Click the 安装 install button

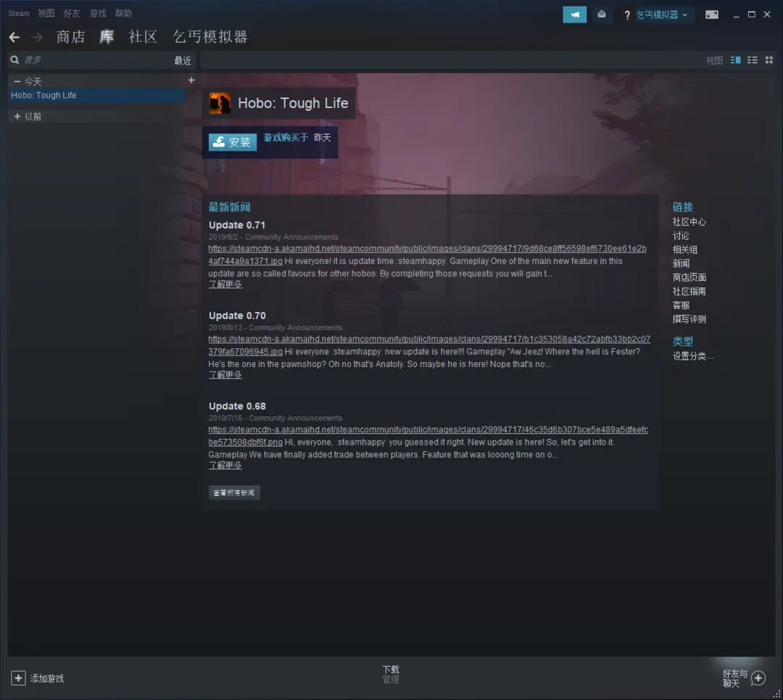233,142
